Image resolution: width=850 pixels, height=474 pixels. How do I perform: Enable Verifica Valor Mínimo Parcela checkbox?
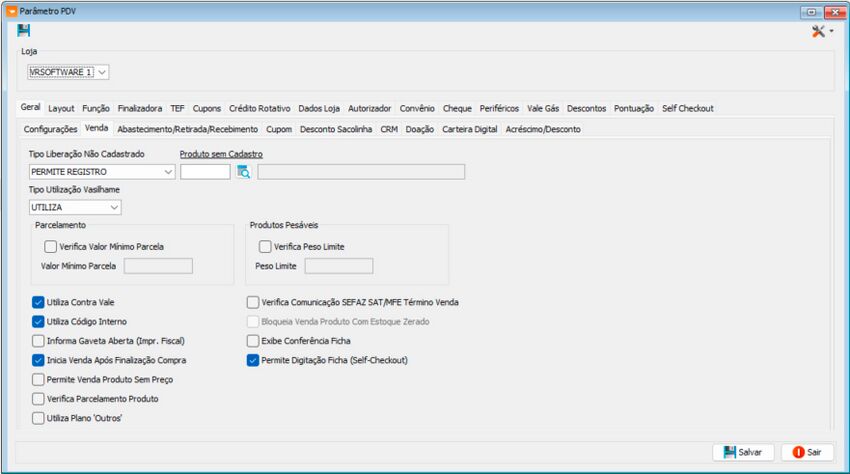50,247
